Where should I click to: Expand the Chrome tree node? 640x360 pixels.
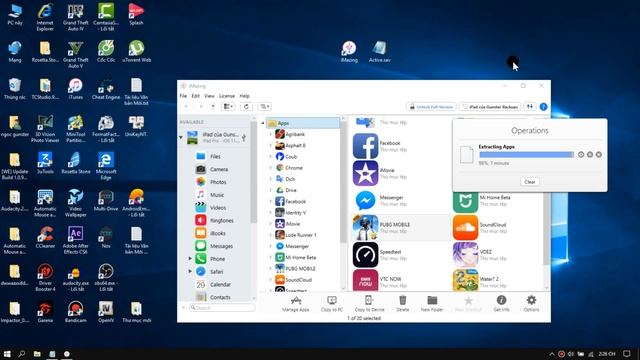pos(270,168)
